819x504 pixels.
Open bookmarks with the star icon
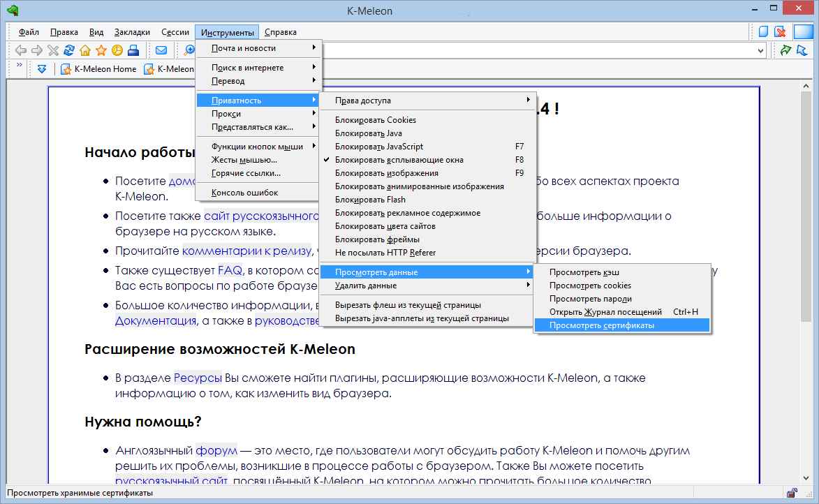[101, 50]
